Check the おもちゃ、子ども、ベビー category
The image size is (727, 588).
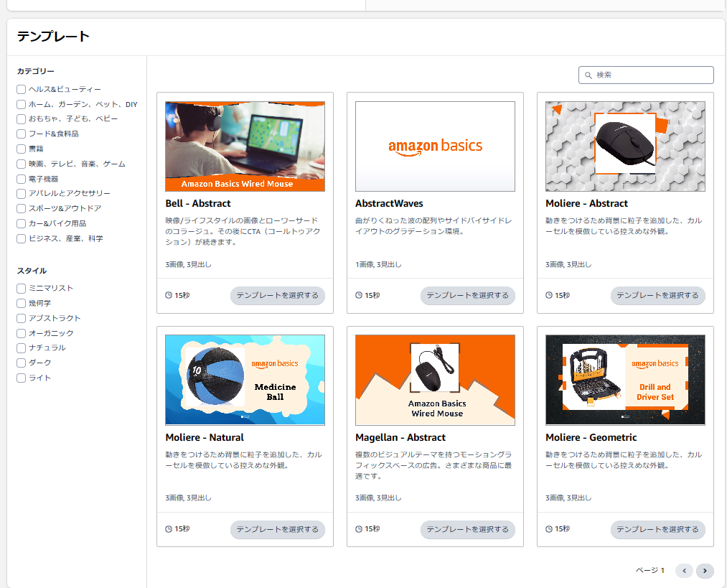pyautogui.click(x=21, y=119)
